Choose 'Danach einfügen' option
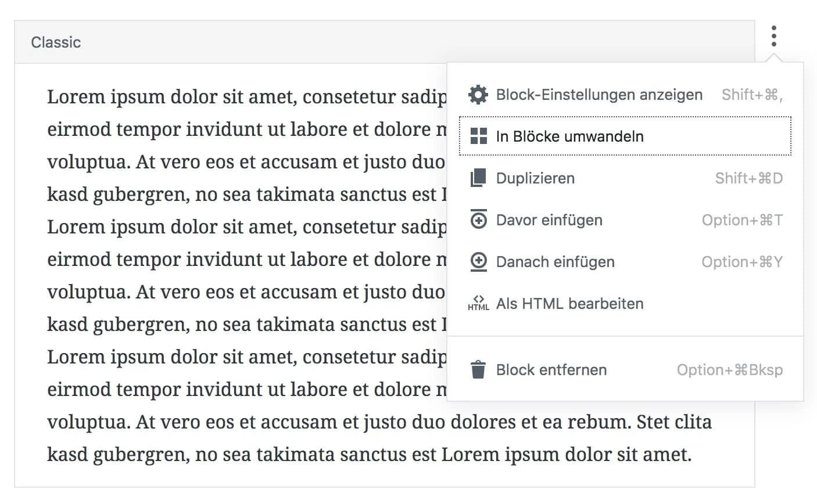Viewport: 817px width, 504px height. click(555, 262)
